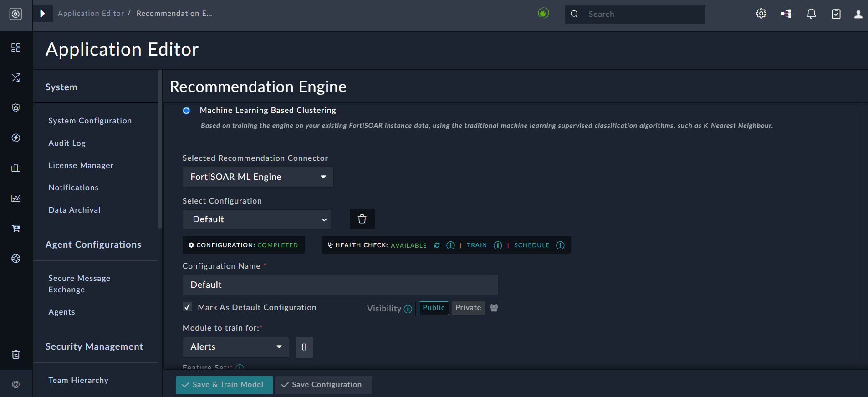The image size is (868, 397).
Task: Click CONFIGURATION: COMPLETED status badge
Action: coord(244,245)
